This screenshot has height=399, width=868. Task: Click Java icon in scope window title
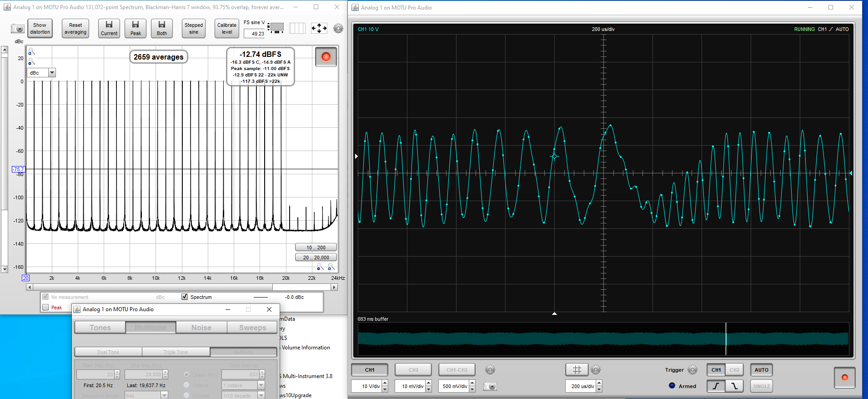355,8
